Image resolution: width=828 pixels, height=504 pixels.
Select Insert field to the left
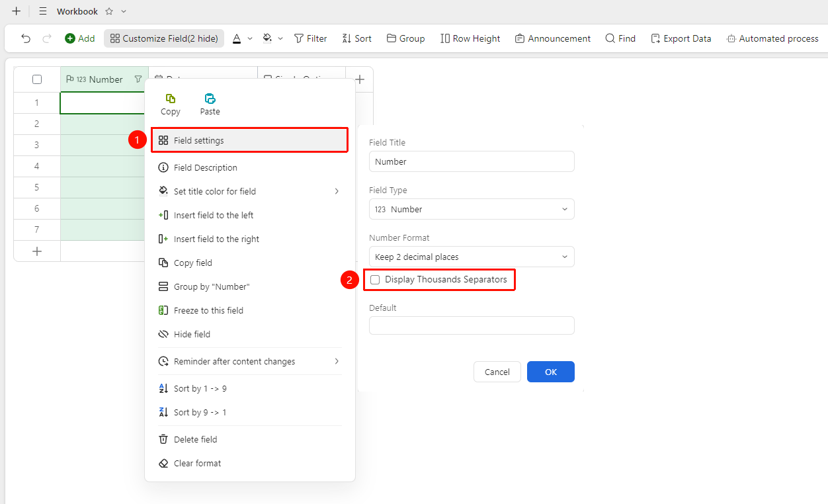[x=250, y=215]
